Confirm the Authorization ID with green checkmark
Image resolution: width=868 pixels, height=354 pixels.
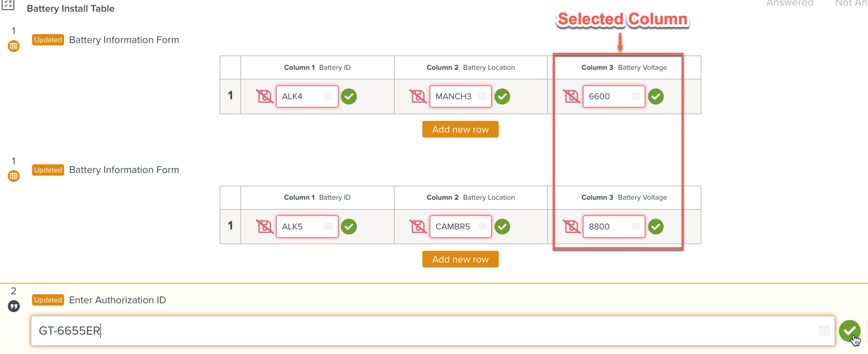click(849, 330)
